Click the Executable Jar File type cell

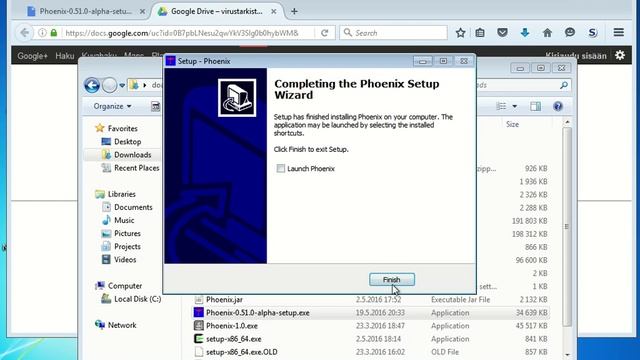[x=460, y=300]
